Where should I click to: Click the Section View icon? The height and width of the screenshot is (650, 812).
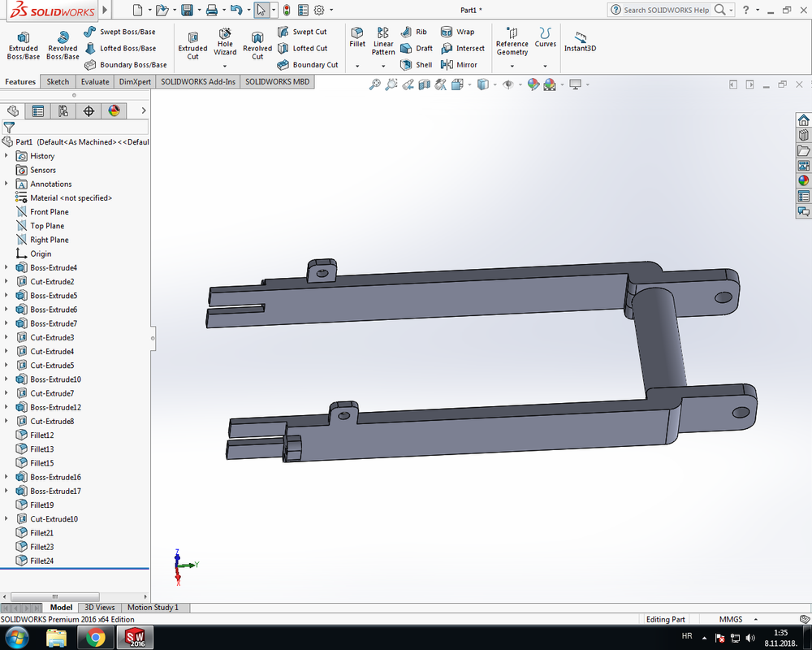pos(424,84)
